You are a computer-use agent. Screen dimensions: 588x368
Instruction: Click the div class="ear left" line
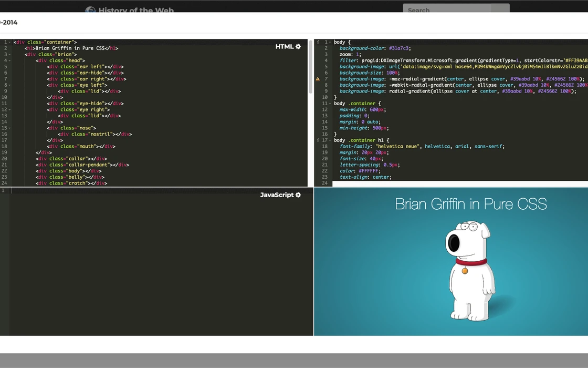pyautogui.click(x=85, y=66)
